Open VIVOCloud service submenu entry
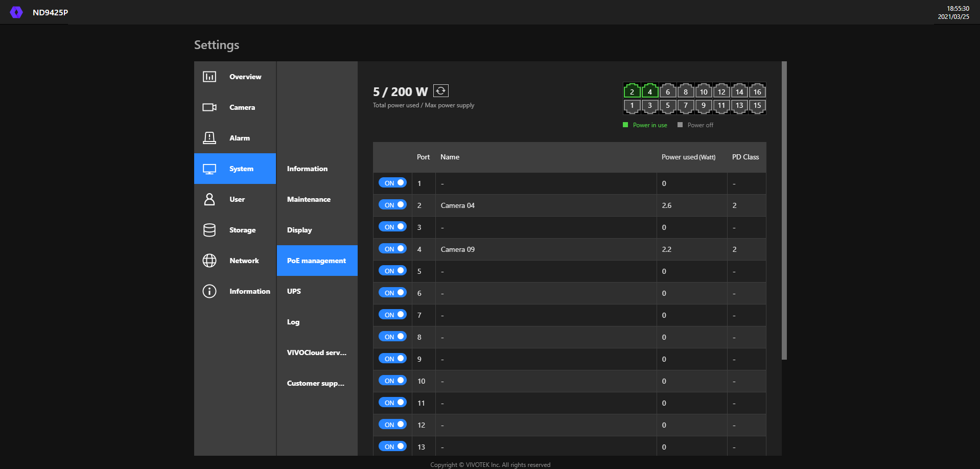The image size is (980, 469). [x=316, y=353]
